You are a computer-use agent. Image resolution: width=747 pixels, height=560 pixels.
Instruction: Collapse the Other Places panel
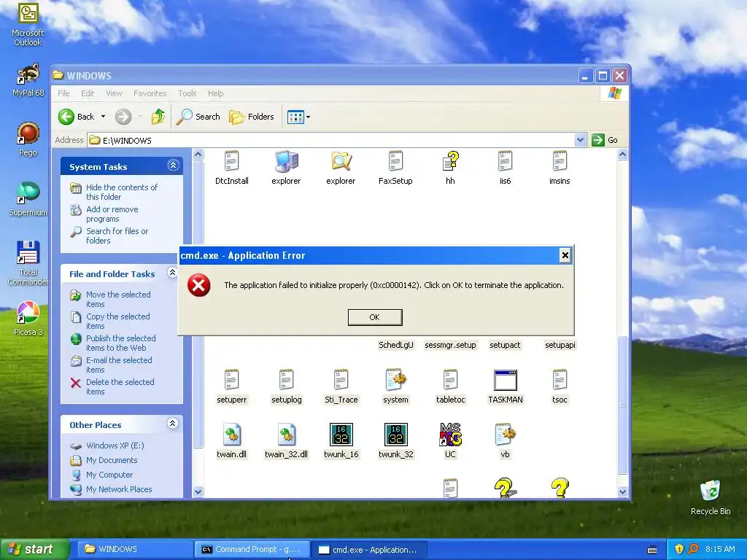(x=173, y=424)
